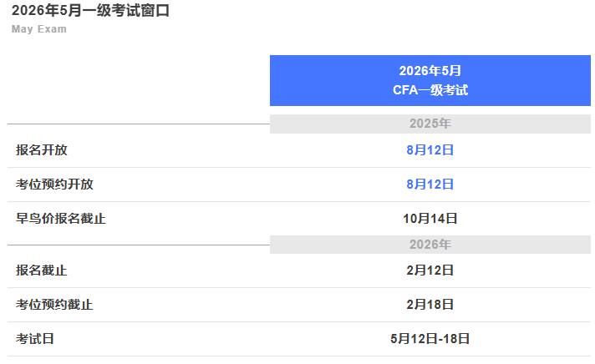
Task: Click the 报名截止 row label
Action: pos(42,270)
